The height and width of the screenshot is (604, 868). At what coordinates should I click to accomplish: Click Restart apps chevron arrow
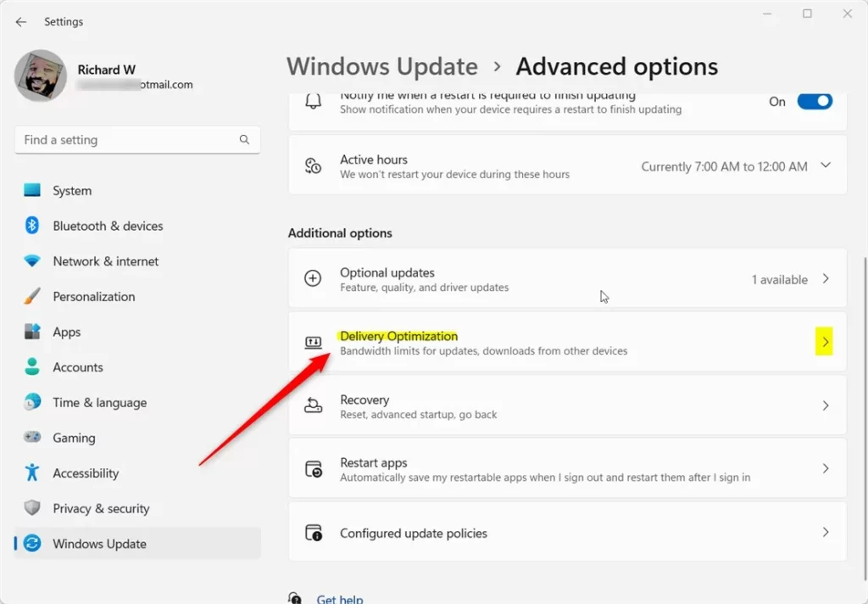click(x=826, y=469)
